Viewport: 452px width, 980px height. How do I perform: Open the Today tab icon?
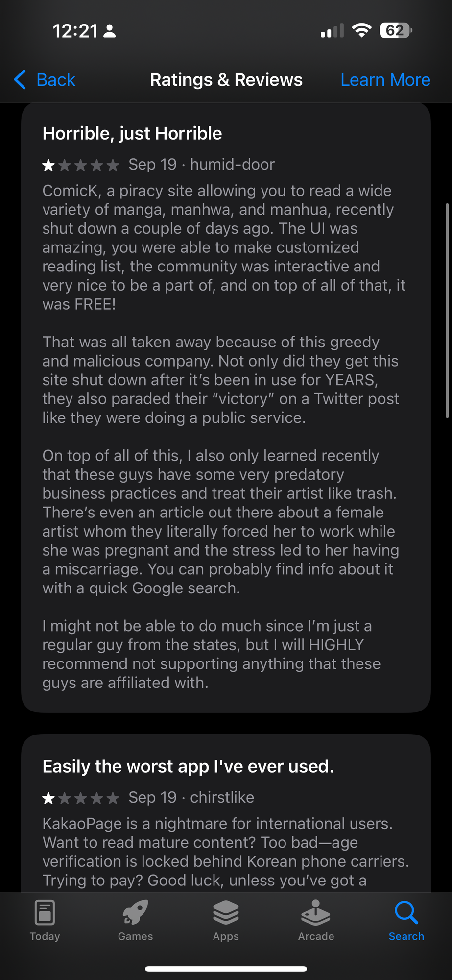click(45, 912)
